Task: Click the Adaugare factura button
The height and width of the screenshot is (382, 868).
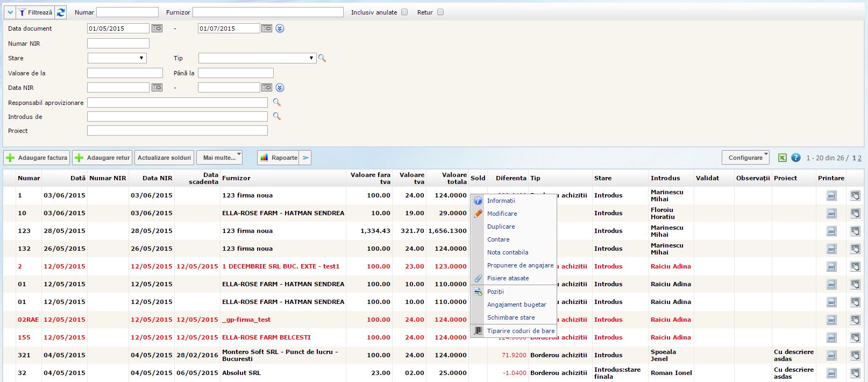Action: click(37, 158)
